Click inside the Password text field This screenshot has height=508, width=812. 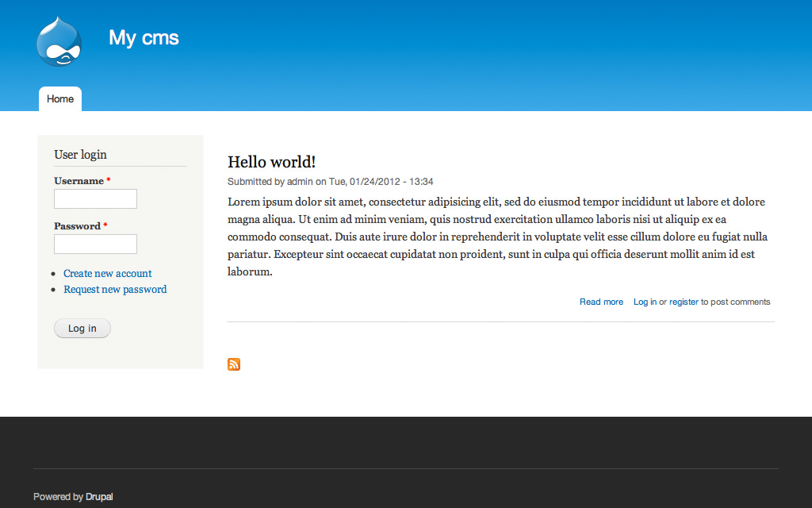click(x=95, y=244)
